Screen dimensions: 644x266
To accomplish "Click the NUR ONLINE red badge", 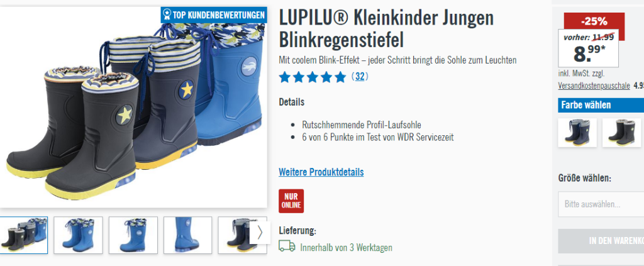I will 291,201.
